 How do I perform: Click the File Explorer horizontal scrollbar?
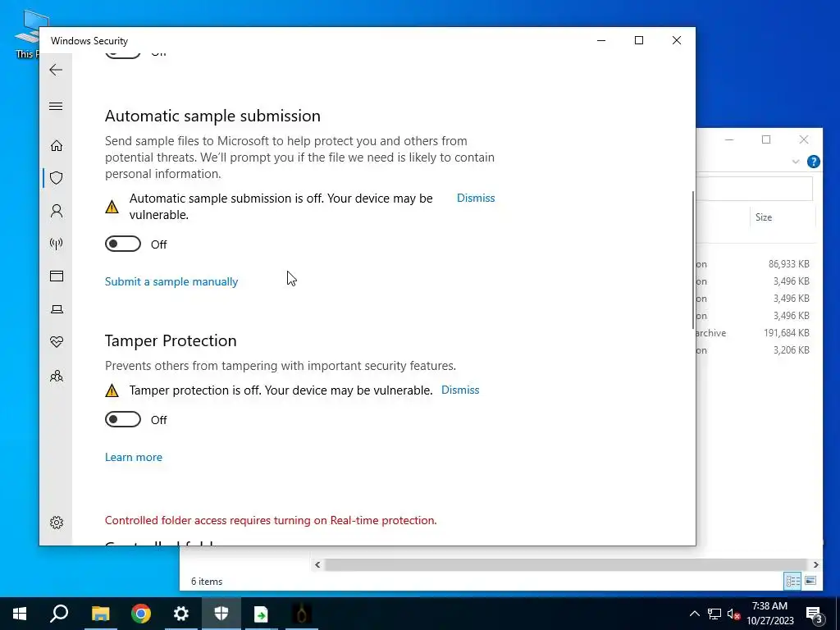tap(565, 564)
